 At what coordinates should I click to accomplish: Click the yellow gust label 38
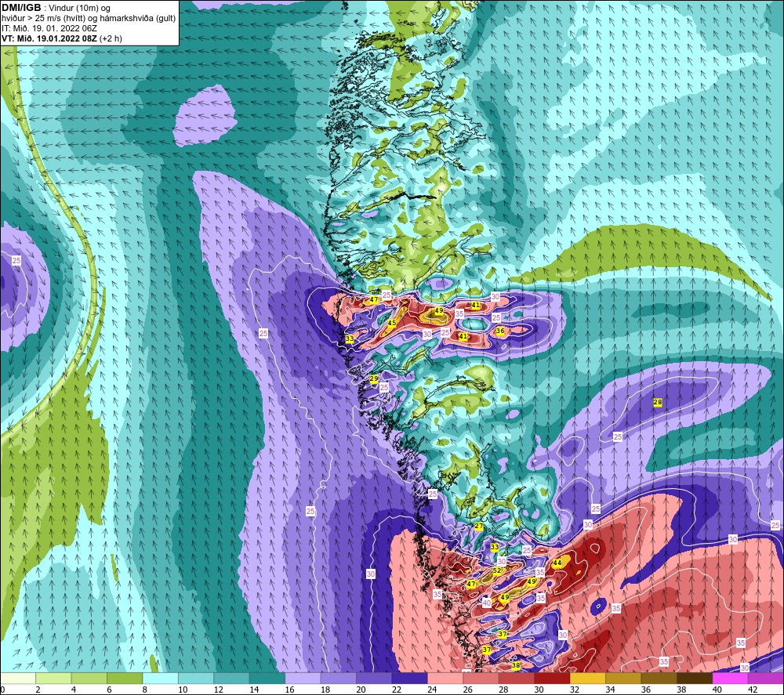(x=516, y=665)
